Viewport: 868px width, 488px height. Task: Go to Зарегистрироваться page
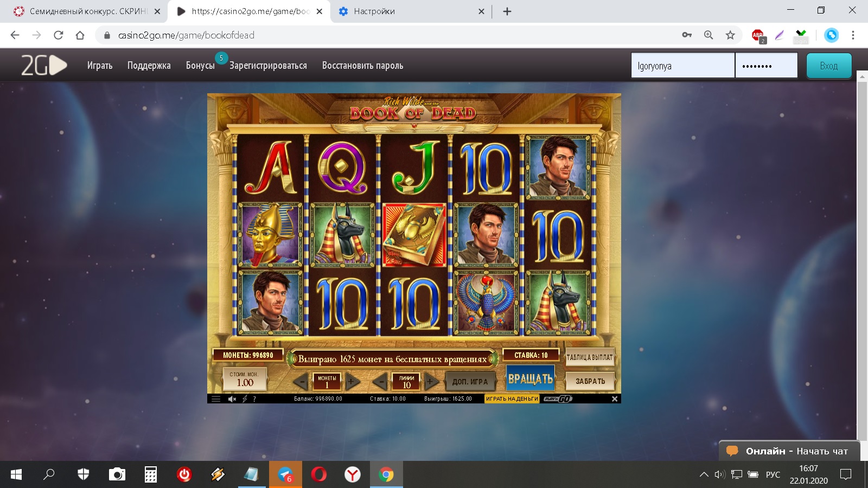[268, 66]
